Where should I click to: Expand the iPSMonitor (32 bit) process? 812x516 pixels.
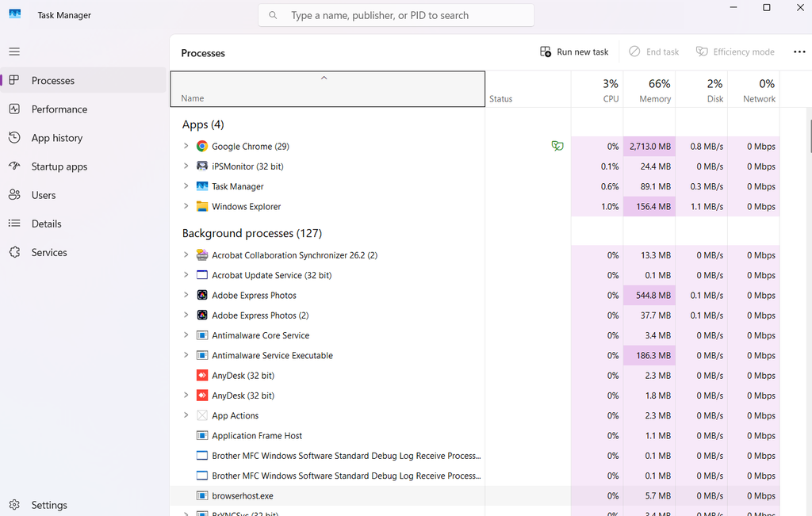(x=186, y=166)
